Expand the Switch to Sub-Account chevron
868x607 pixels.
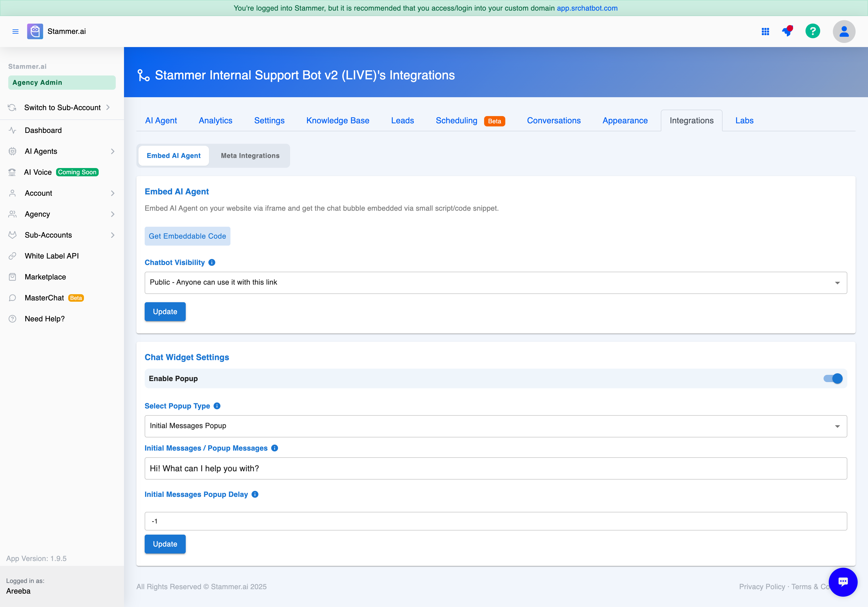[x=108, y=108]
